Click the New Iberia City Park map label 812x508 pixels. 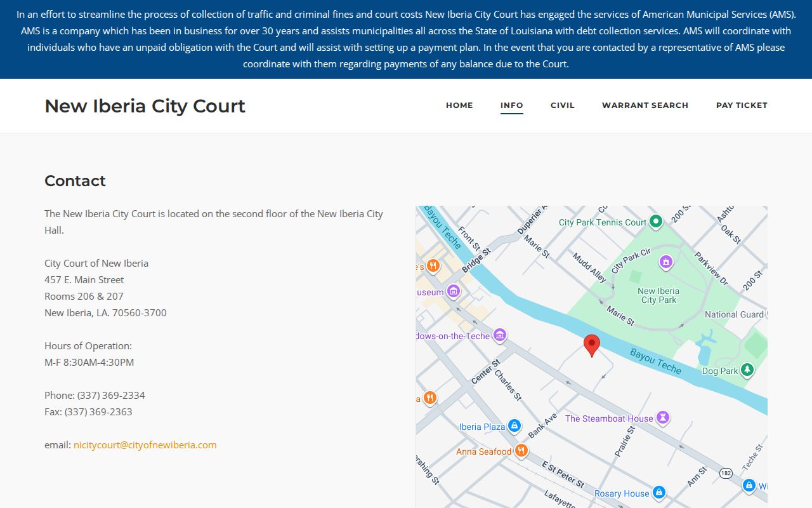(658, 295)
